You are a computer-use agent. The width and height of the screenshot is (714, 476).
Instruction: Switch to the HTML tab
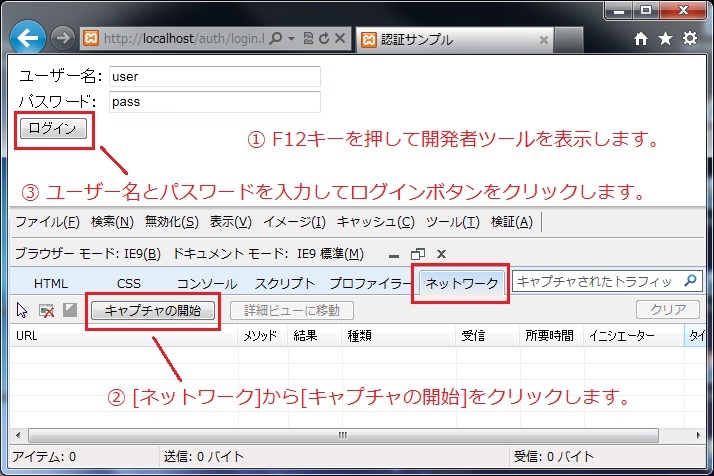[51, 283]
